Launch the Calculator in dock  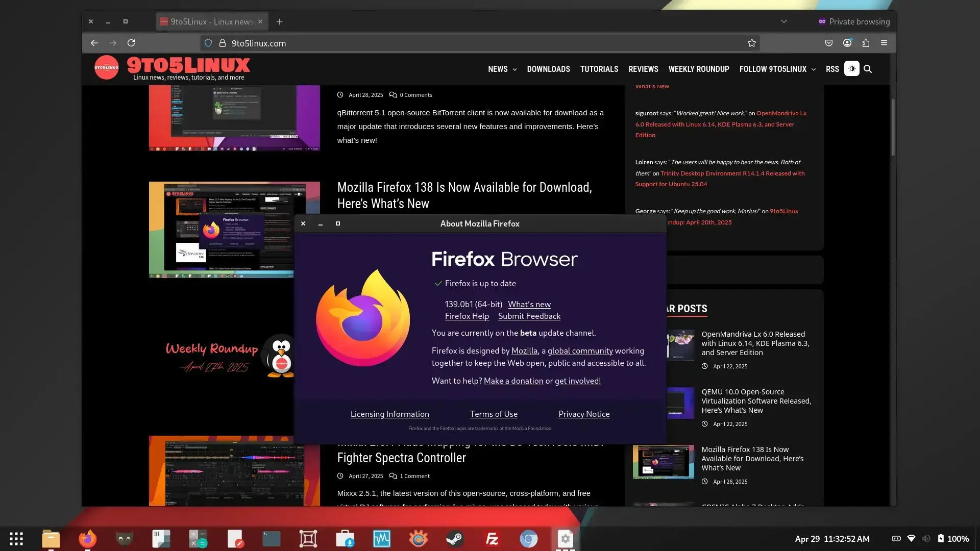point(198,539)
